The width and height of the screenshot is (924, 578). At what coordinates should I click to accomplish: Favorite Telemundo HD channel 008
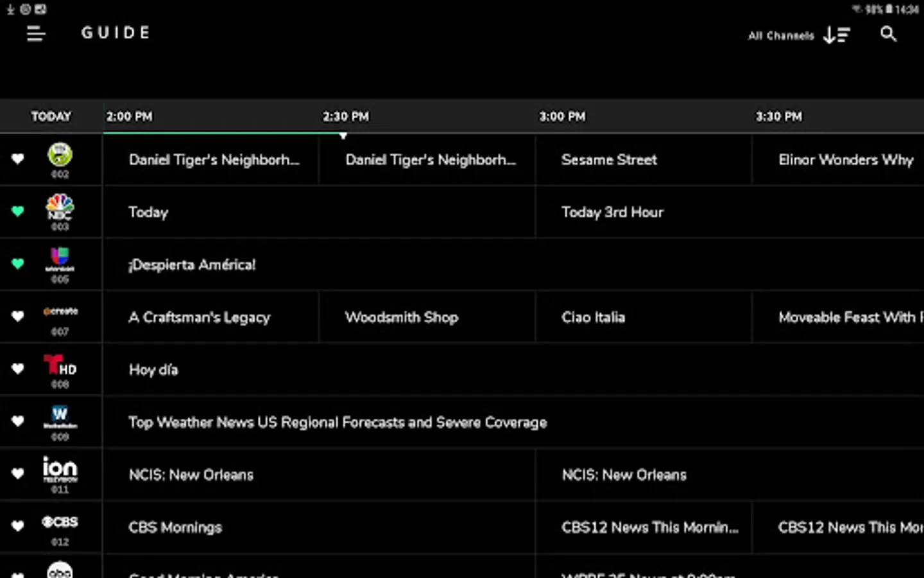[17, 369]
